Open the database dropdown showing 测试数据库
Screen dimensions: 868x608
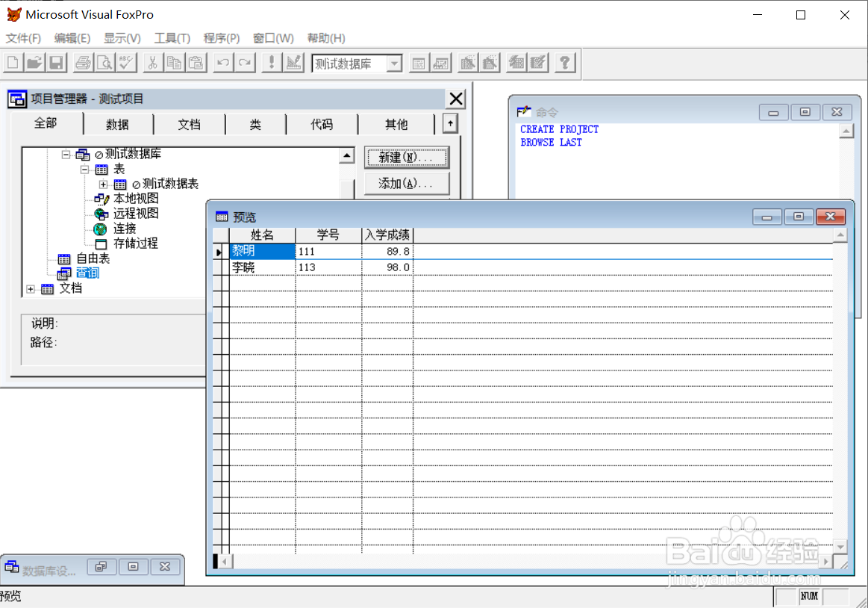[393, 63]
